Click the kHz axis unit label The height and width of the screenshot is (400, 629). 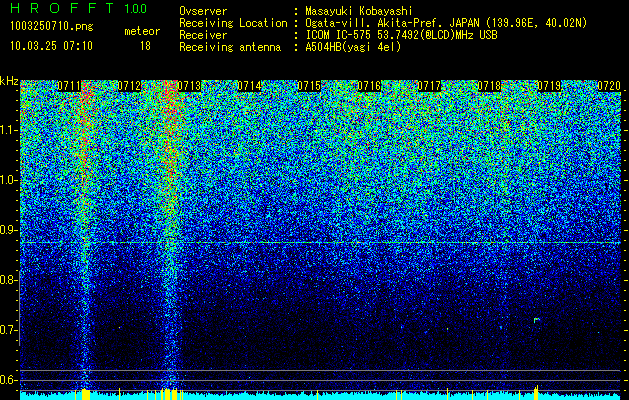[9, 81]
